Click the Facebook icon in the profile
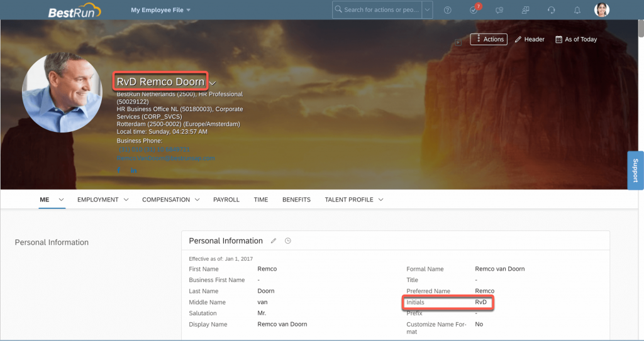Screen dimensions: 644x341 tap(119, 170)
